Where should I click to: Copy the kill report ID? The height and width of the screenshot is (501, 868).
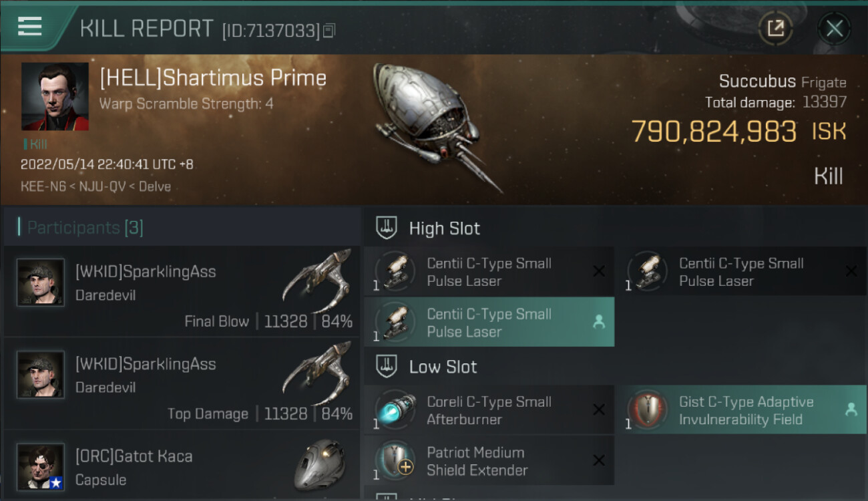[329, 31]
